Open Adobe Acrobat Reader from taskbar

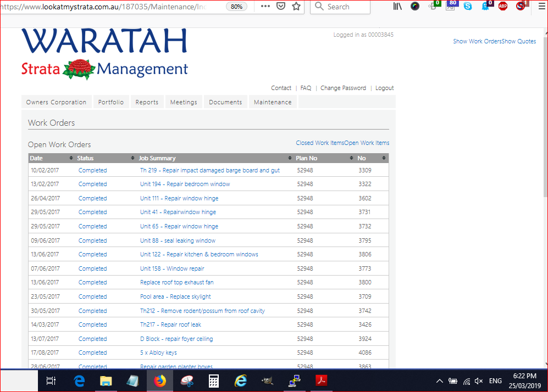coord(321,381)
